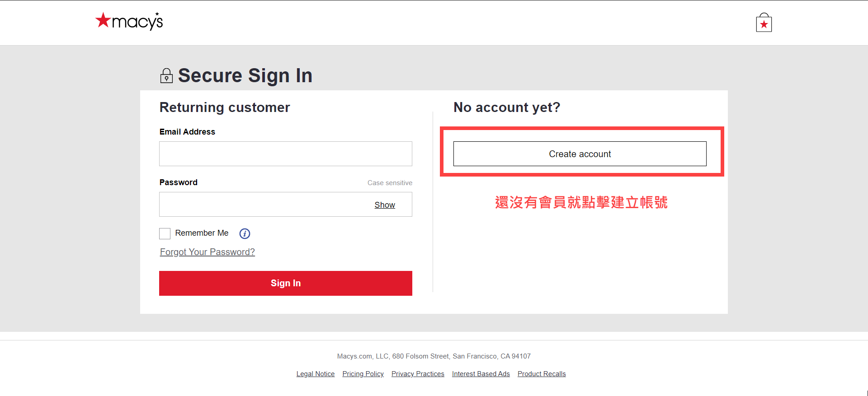868x396 pixels.
Task: Show the password text
Action: click(384, 205)
